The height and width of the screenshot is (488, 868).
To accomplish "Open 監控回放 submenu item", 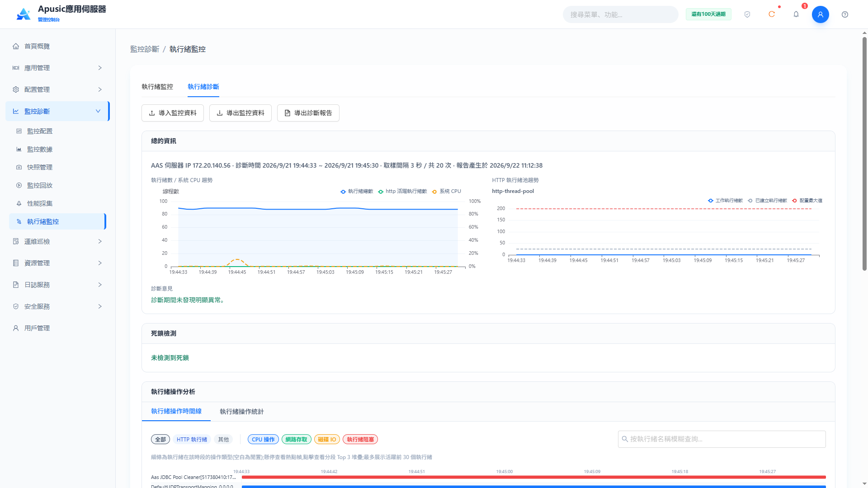I will pos(58,185).
